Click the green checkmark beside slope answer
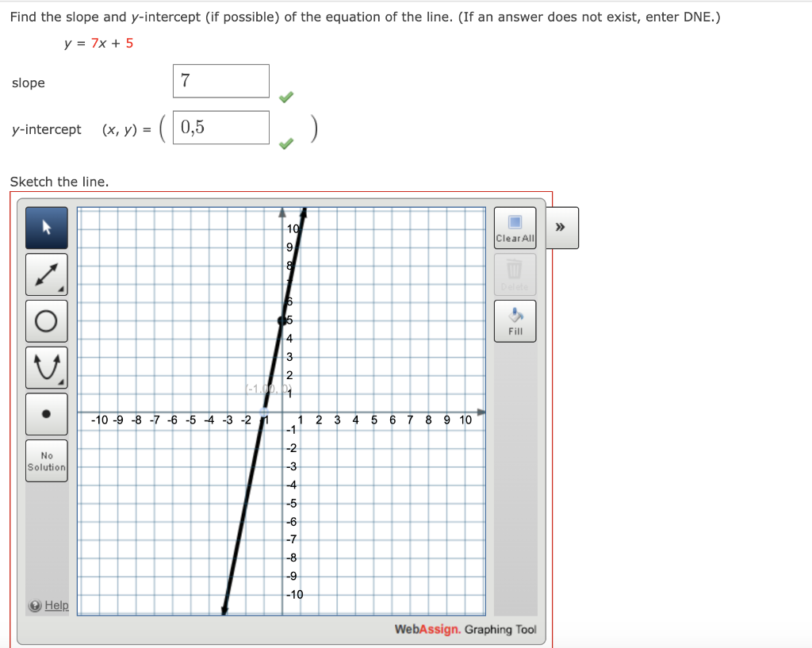Screen dimensions: 812x648 pyautogui.click(x=285, y=96)
